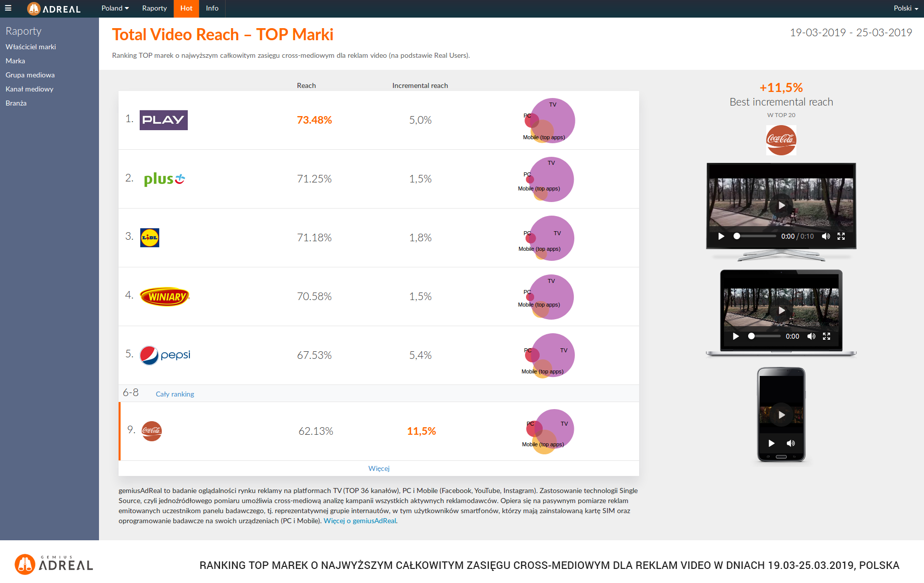Click the Play brand logo
This screenshot has height=583, width=924.
[163, 120]
